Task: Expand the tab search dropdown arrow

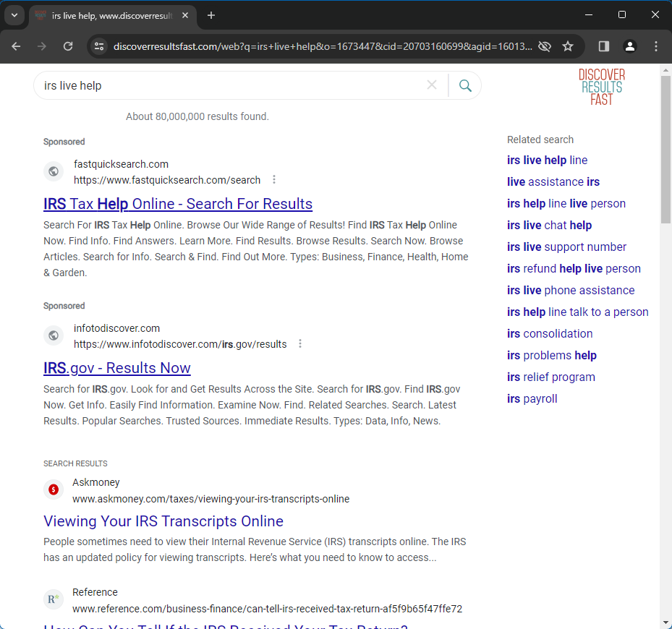Action: coord(14,15)
